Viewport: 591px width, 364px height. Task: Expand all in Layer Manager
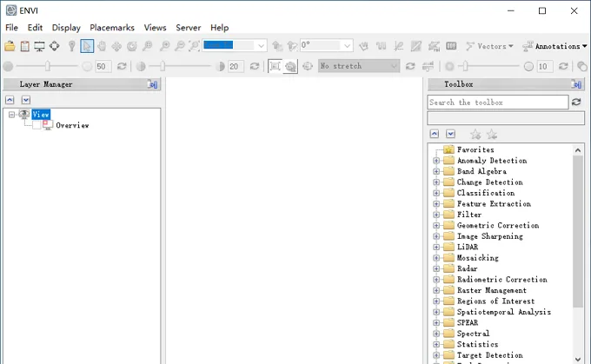click(25, 100)
